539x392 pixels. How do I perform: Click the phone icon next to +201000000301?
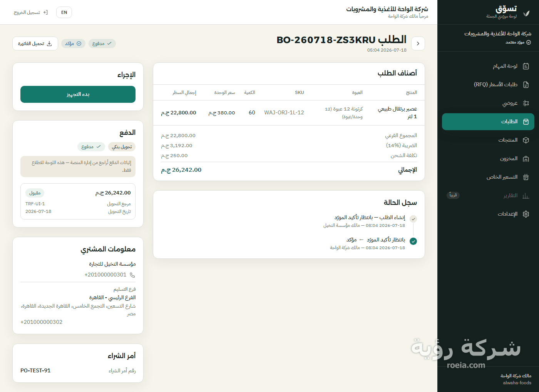(132, 275)
